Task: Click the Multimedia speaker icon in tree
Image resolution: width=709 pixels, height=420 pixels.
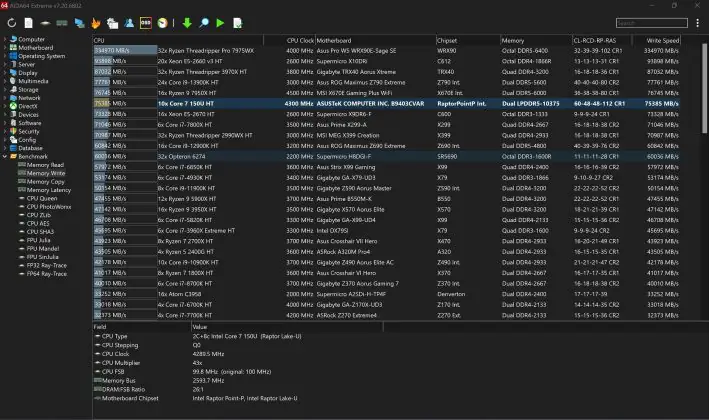Action: [13, 81]
